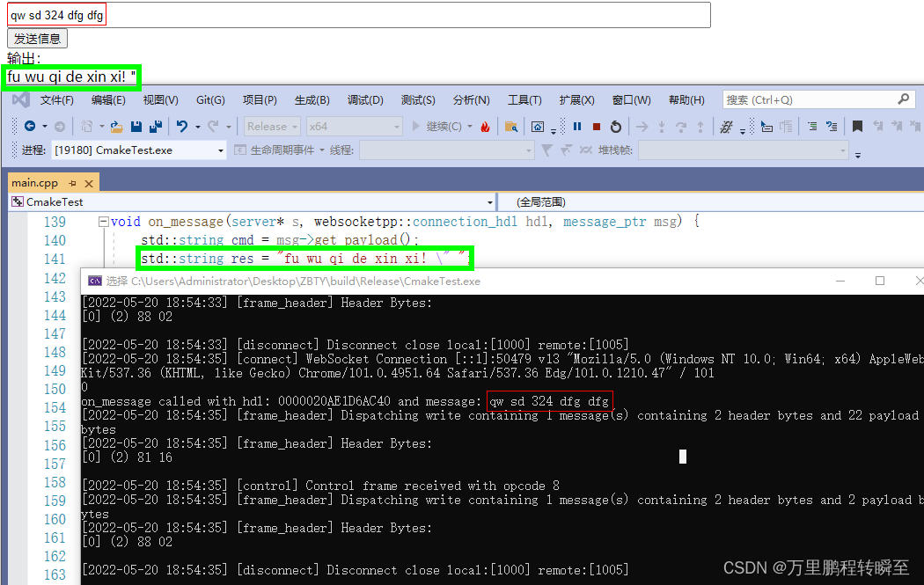Save the file with the single floppy icon

click(136, 126)
